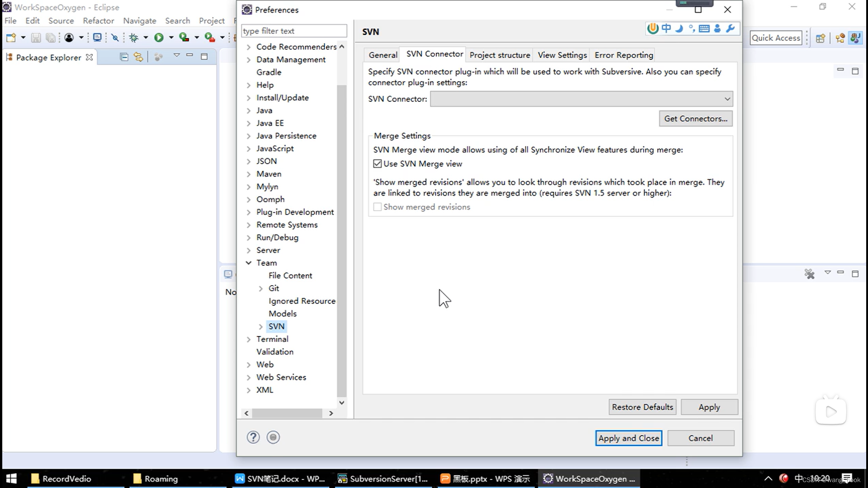The width and height of the screenshot is (868, 488).
Task: Open the Source menu
Action: pos(61,21)
